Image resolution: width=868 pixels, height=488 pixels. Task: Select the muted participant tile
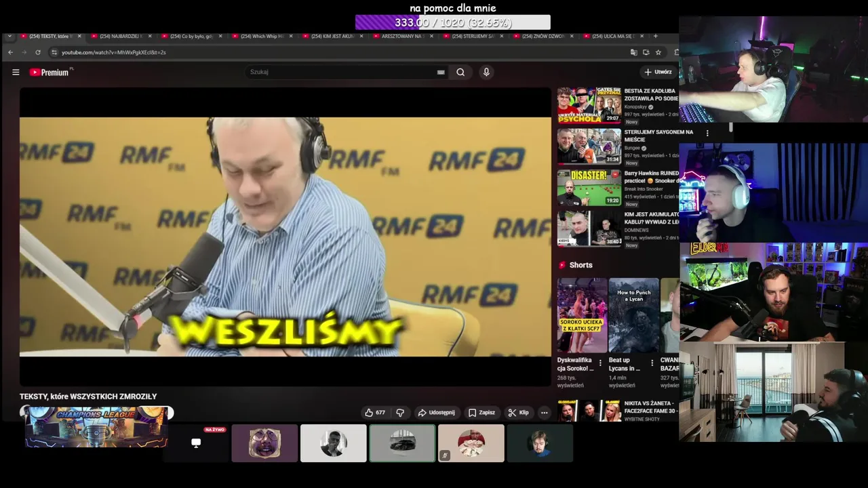click(x=471, y=443)
